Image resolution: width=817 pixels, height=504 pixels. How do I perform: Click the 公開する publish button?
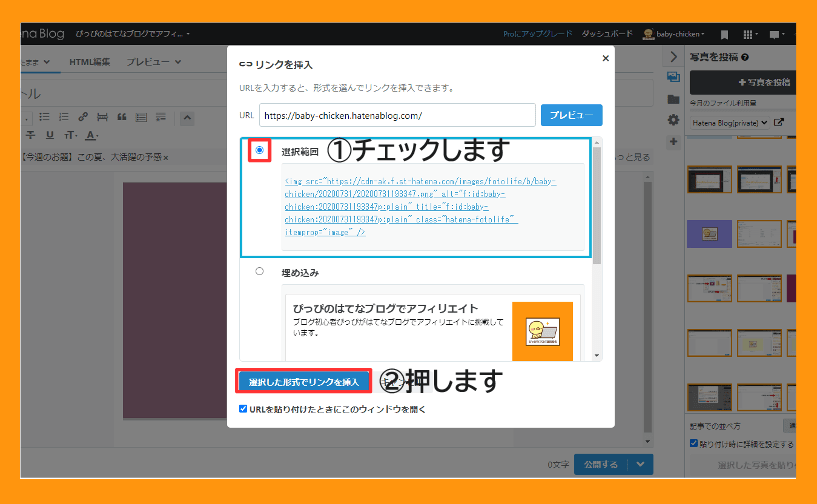pyautogui.click(x=601, y=464)
